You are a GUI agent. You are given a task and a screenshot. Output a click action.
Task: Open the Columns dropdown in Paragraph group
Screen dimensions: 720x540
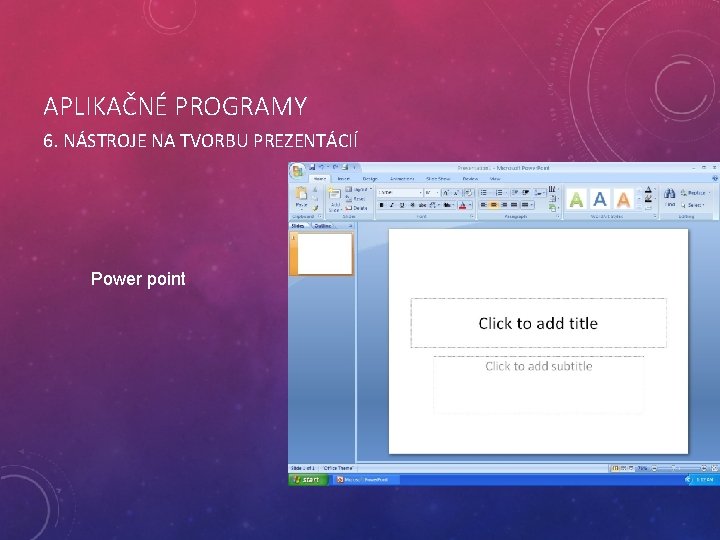[527, 205]
